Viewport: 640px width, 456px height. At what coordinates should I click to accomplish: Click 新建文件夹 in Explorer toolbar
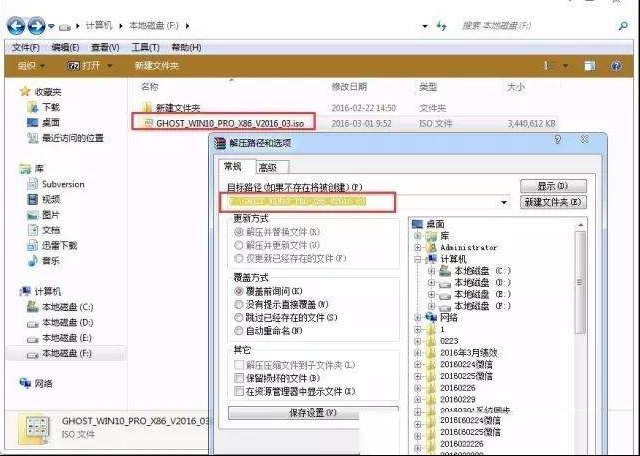pyautogui.click(x=156, y=66)
